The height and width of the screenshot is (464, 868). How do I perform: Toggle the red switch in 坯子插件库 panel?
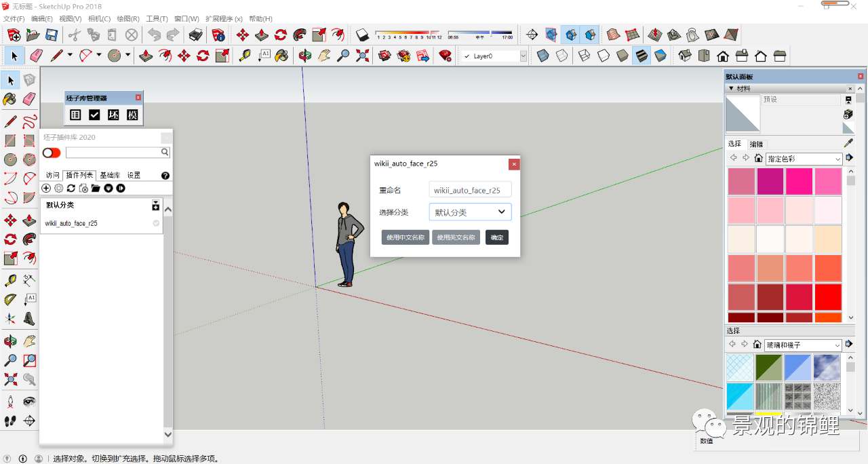pyautogui.click(x=52, y=153)
